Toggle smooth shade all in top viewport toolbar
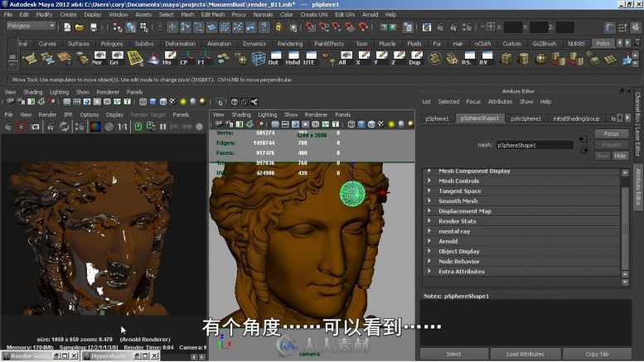The width and height of the screenshot is (644, 362). pyautogui.click(x=153, y=101)
